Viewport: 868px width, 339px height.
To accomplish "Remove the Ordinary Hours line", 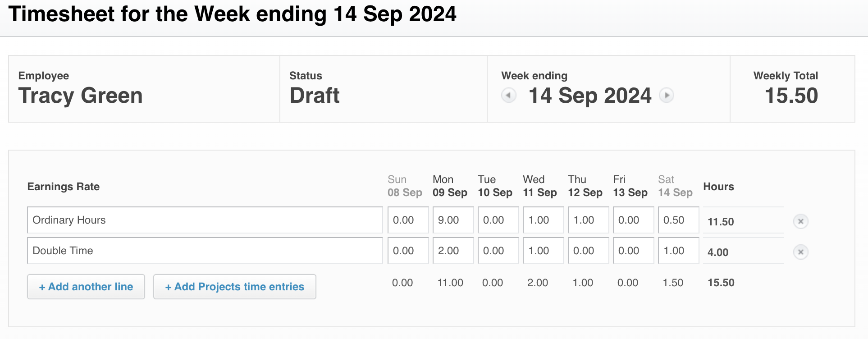I will click(x=801, y=221).
